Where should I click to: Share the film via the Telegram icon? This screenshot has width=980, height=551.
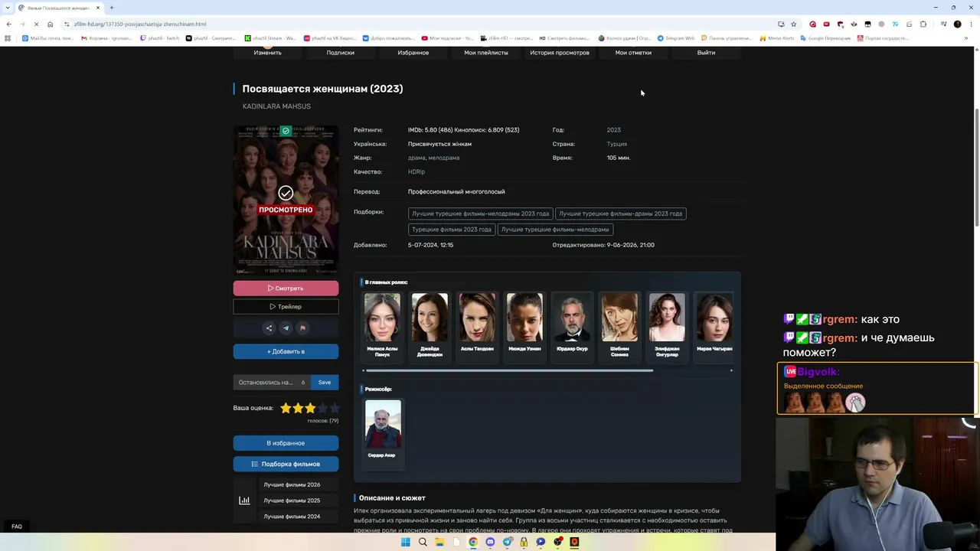(x=286, y=328)
